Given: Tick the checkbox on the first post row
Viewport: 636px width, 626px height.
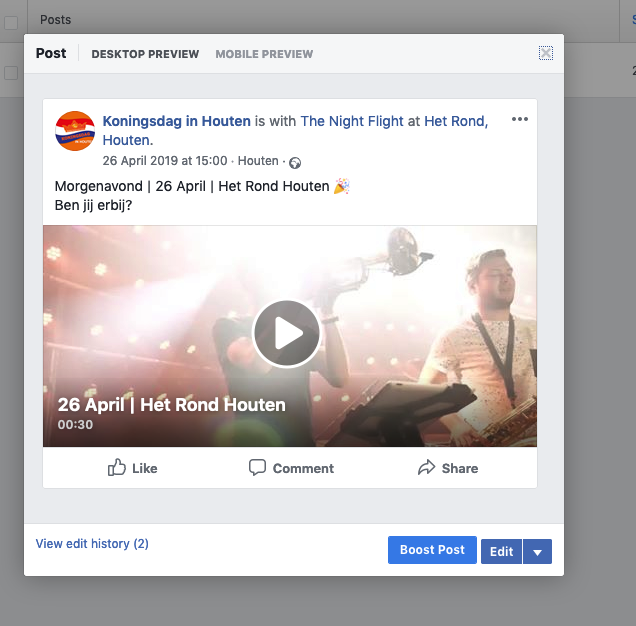Looking at the screenshot, I should (x=11, y=73).
